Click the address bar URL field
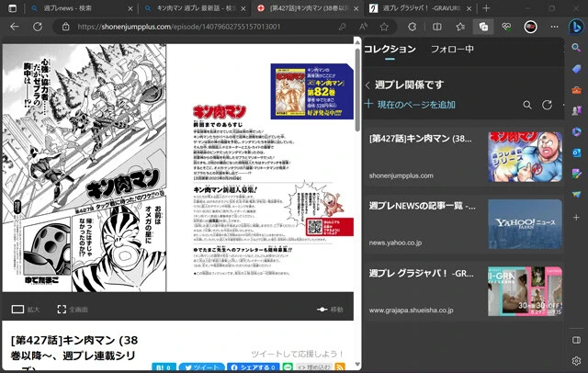Screen dimensions: 588x373 (230, 27)
